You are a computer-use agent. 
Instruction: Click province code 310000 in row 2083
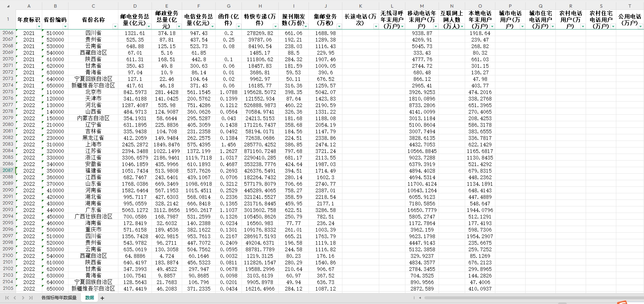coord(55,145)
